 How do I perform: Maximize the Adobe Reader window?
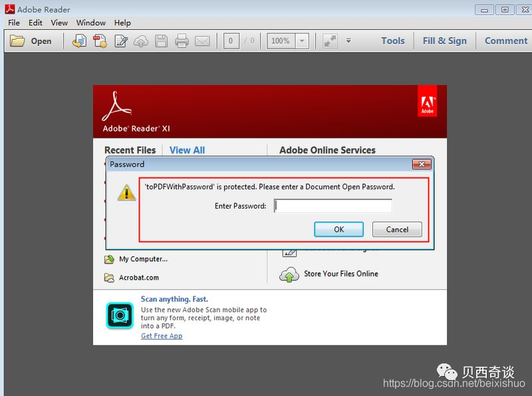505,10
